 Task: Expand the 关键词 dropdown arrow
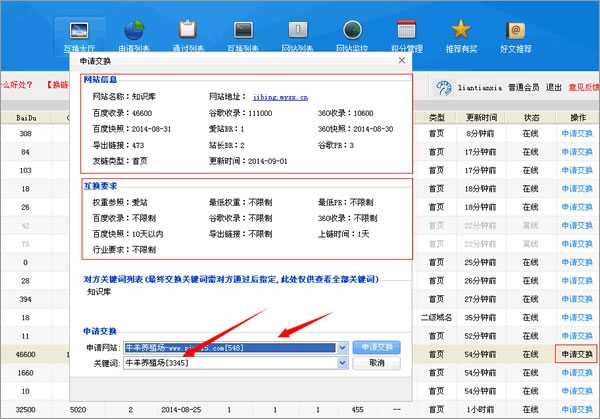pos(342,363)
